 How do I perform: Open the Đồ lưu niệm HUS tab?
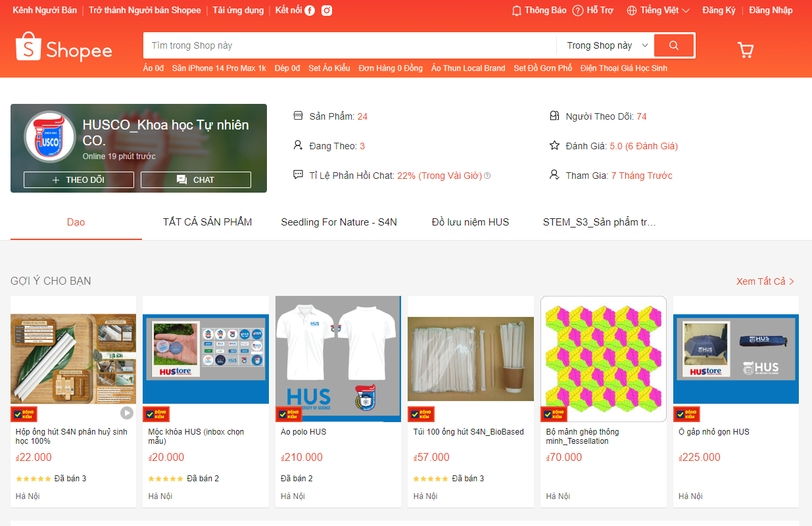(471, 222)
